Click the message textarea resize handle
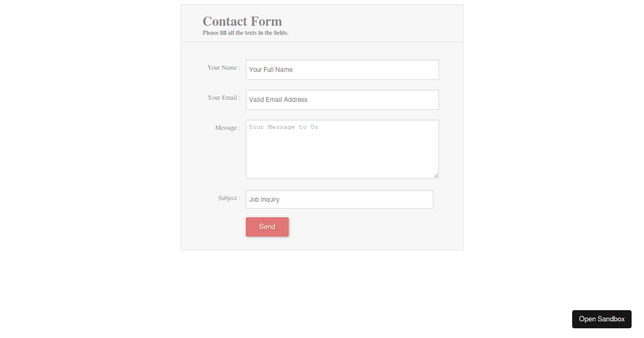Screen dimensions: 644x338 click(x=436, y=175)
